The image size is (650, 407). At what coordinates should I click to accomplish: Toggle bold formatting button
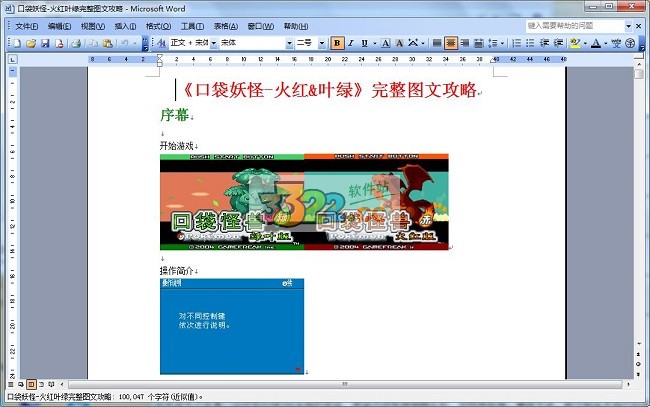(x=337, y=43)
